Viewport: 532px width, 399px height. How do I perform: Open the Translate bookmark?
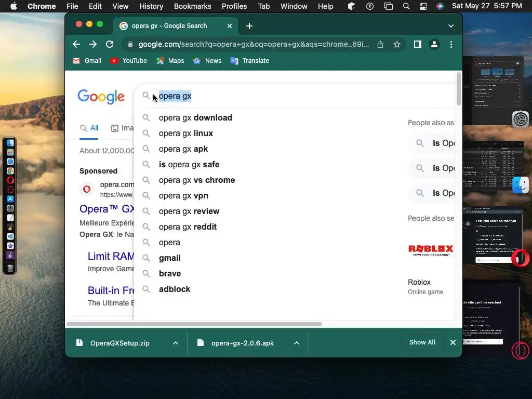250,61
